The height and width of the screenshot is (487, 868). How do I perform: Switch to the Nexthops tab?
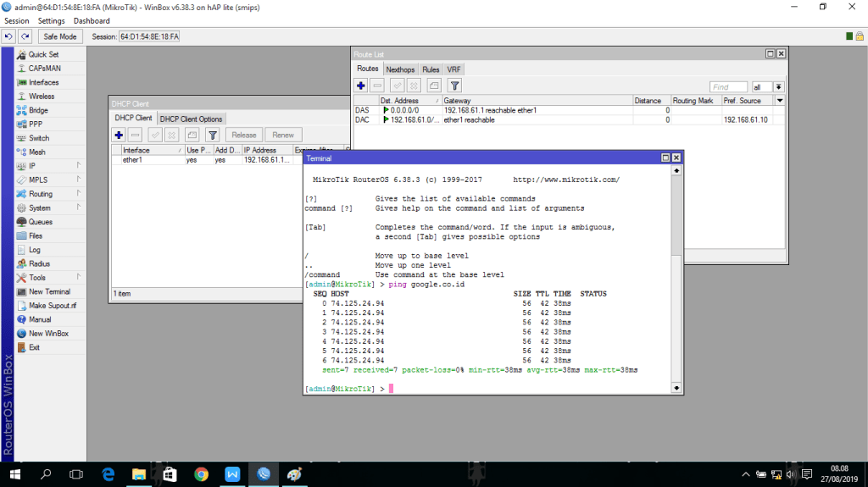[400, 69]
